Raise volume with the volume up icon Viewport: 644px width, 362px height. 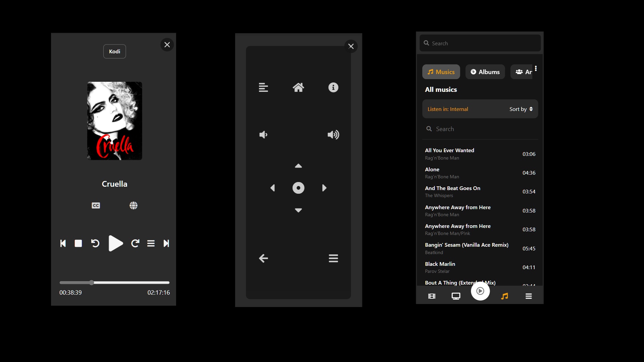[x=333, y=135]
